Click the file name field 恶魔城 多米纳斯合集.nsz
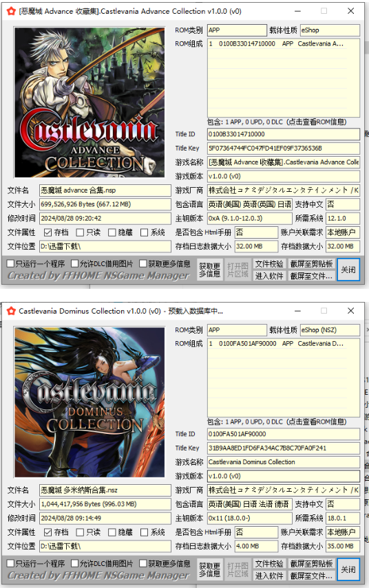Screen dimensions: 369x588 click(x=105, y=490)
